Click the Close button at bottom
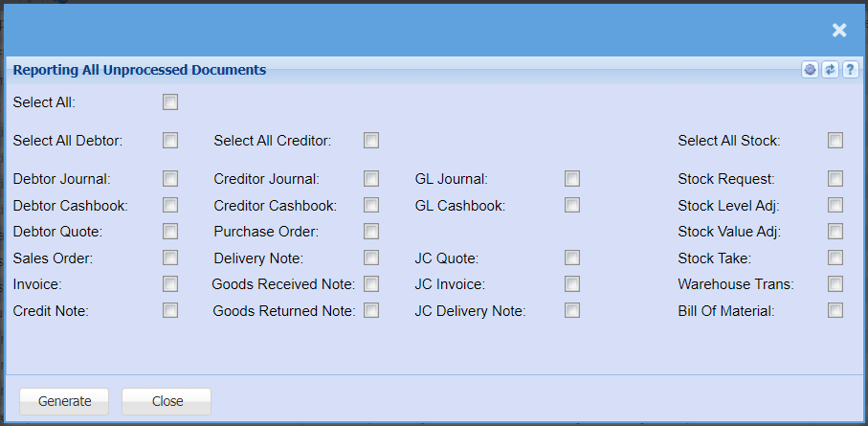Viewport: 868px width, 426px height. coord(167,401)
